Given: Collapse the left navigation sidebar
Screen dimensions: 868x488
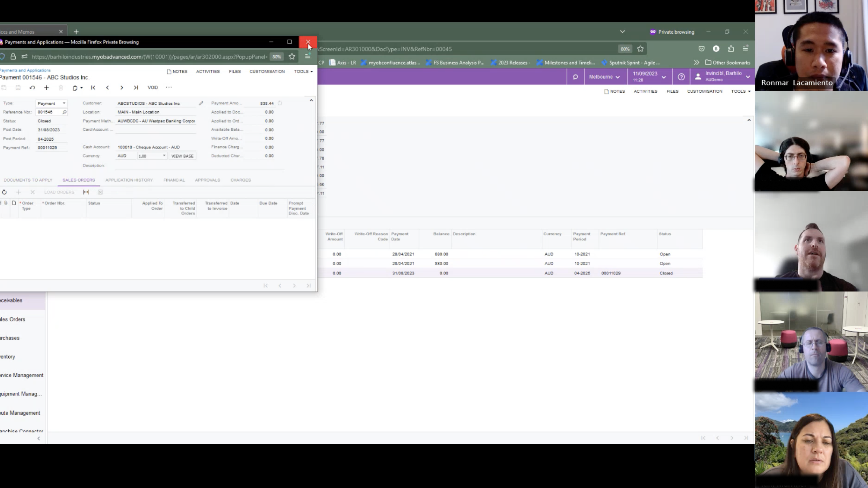Looking at the screenshot, I should click(39, 438).
